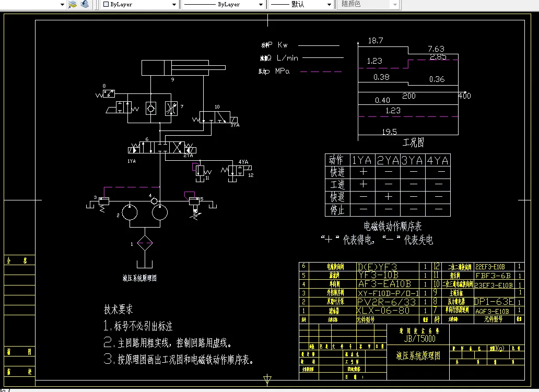Select the 液压系统原理图 caption under the schematic
Viewport: 539px width, 392px height.
pyautogui.click(x=139, y=278)
